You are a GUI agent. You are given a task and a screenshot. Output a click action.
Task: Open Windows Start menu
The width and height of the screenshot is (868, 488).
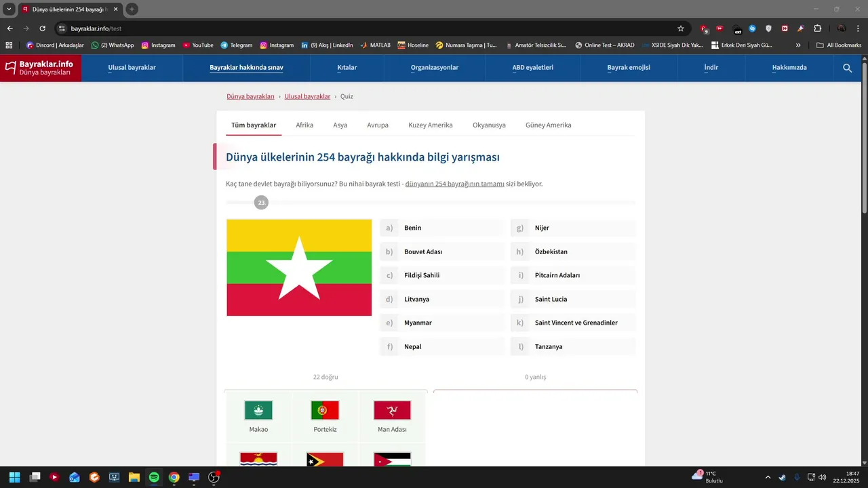15,477
